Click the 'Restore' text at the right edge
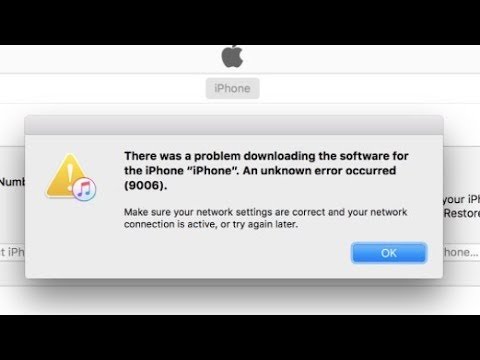 [x=462, y=213]
